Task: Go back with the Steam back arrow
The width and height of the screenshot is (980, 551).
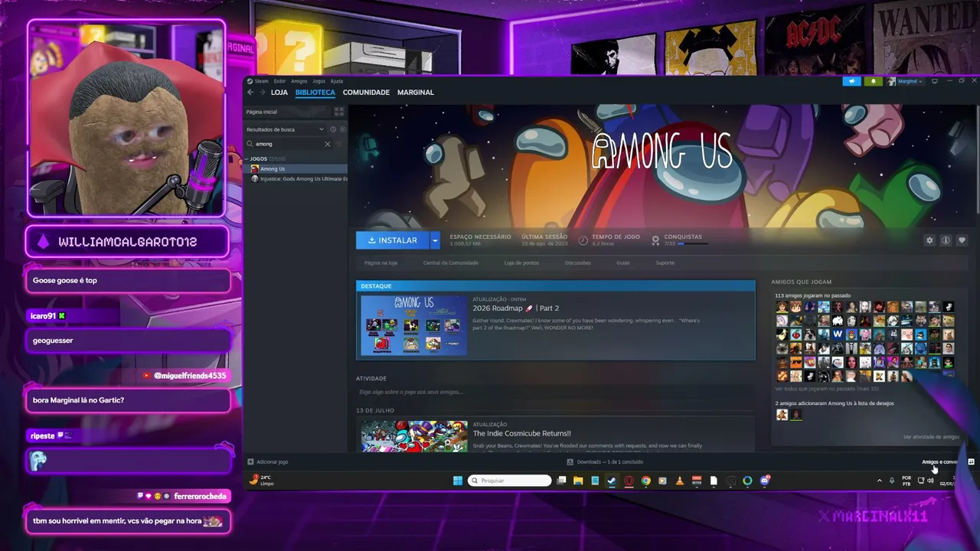Action: pos(250,93)
